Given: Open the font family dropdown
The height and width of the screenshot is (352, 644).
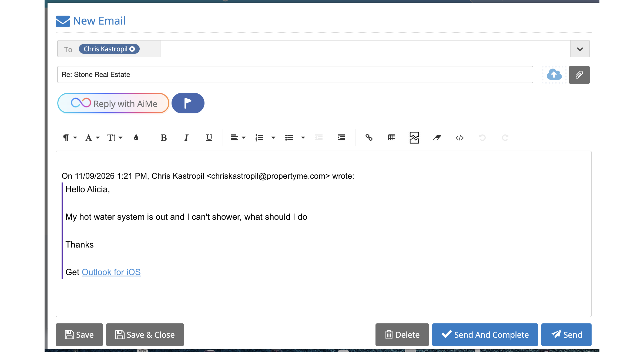Looking at the screenshot, I should point(92,138).
